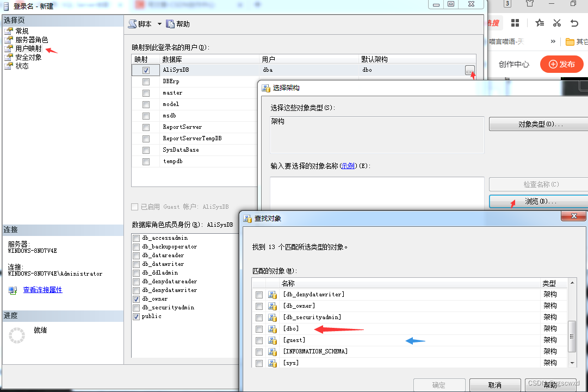Select the 常规 page
This screenshot has width=588, height=392.
click(22, 31)
